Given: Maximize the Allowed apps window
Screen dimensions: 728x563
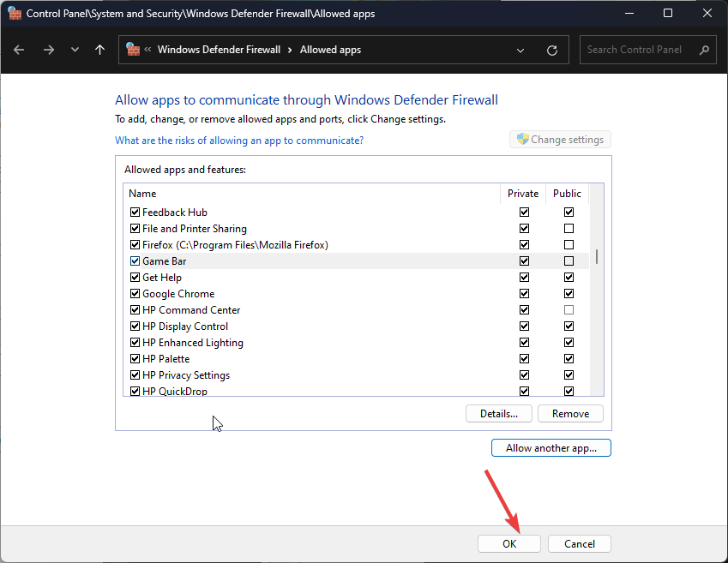Looking at the screenshot, I should tap(668, 13).
